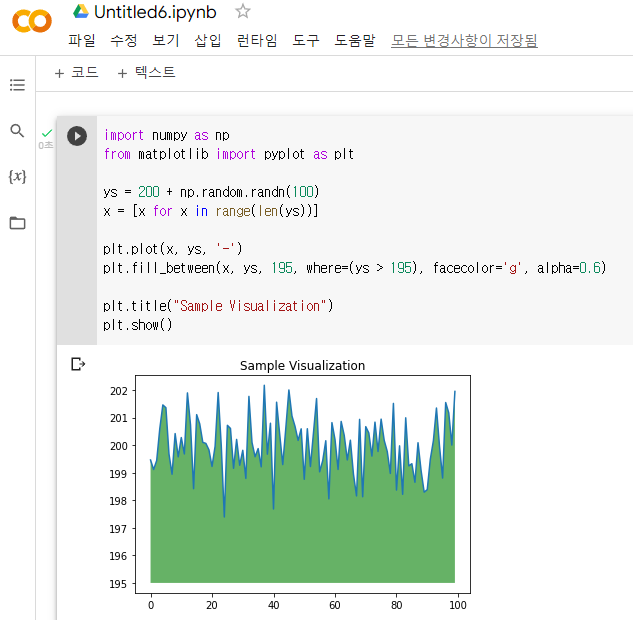The width and height of the screenshot is (633, 620).
Task: Click the Google Drive icon beside notebook title
Action: [81, 11]
